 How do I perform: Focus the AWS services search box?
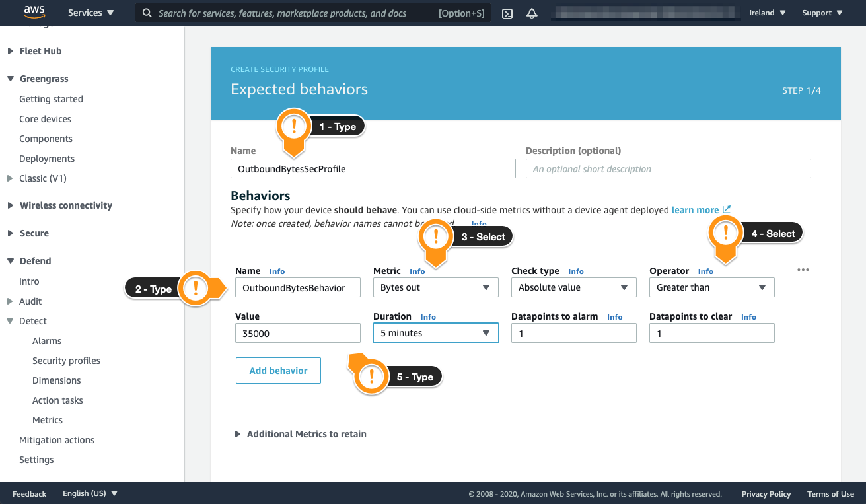313,13
